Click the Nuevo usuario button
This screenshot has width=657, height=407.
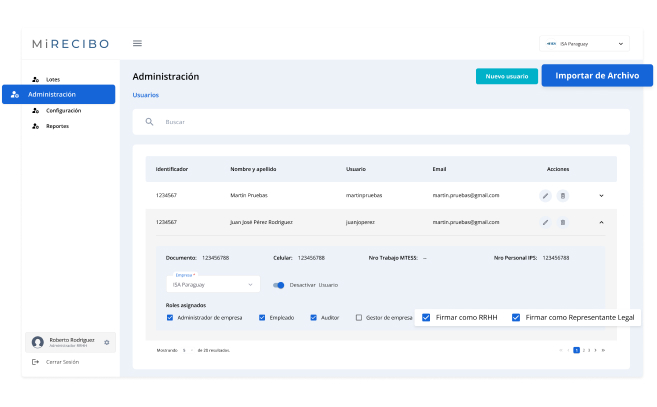click(x=506, y=76)
